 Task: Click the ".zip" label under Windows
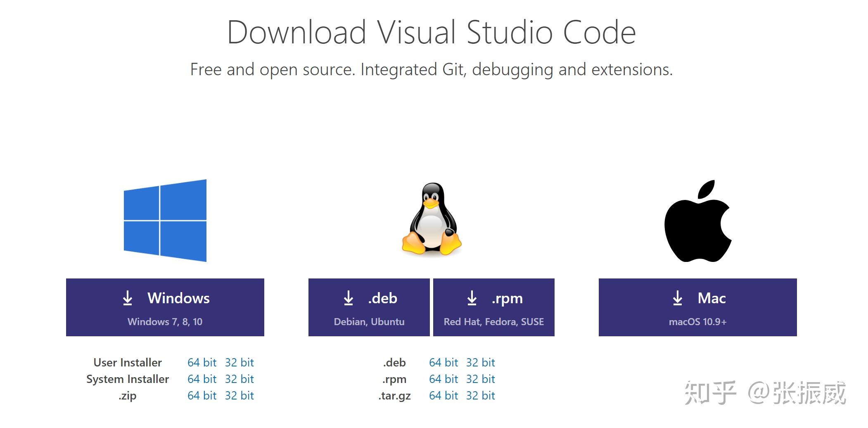click(128, 396)
